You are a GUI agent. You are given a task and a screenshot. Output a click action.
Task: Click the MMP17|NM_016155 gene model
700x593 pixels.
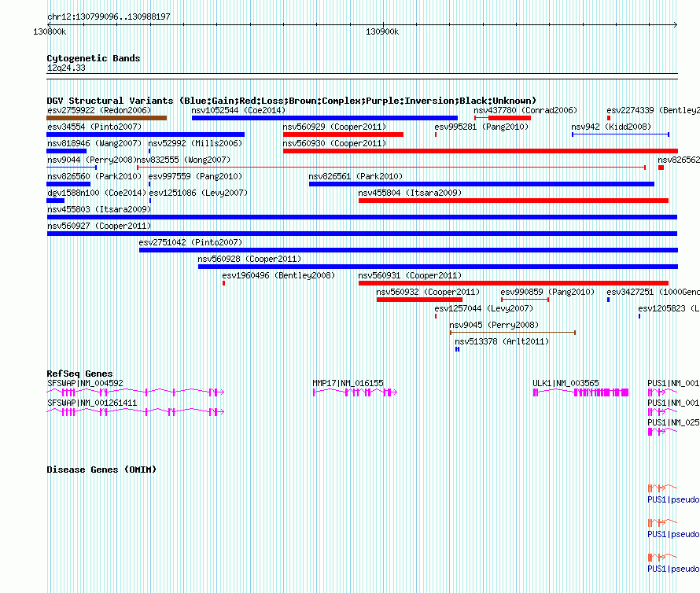(x=355, y=392)
